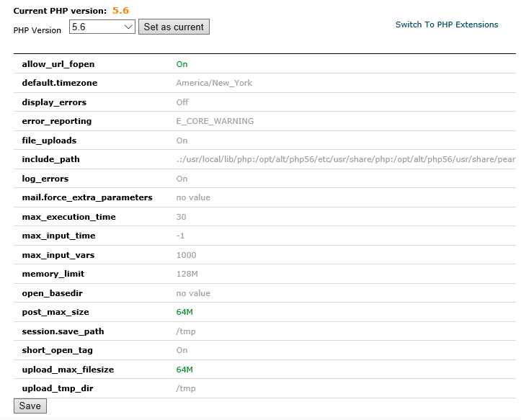The width and height of the screenshot is (521, 420).
Task: Select the max_input_vars value 1000
Action: coord(186,255)
